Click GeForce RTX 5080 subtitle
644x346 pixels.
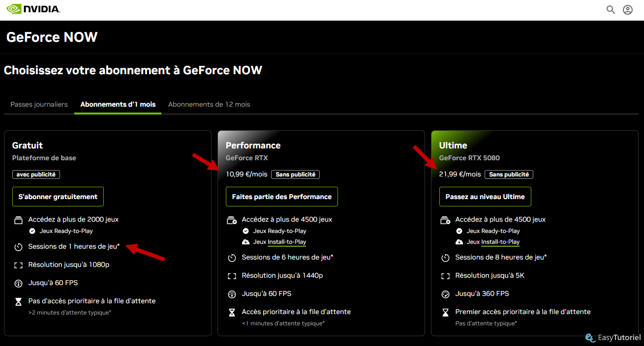(469, 158)
